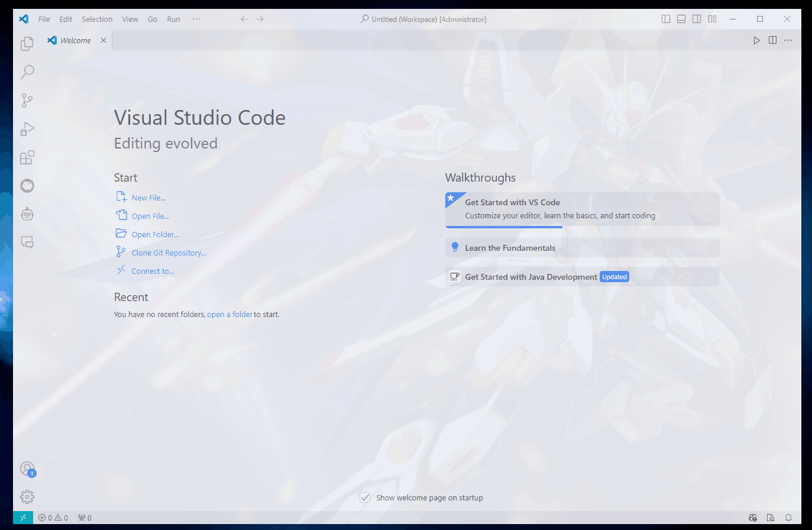Image resolution: width=812 pixels, height=530 pixels.
Task: Click the remote window indicator in status bar
Action: pos(23,518)
